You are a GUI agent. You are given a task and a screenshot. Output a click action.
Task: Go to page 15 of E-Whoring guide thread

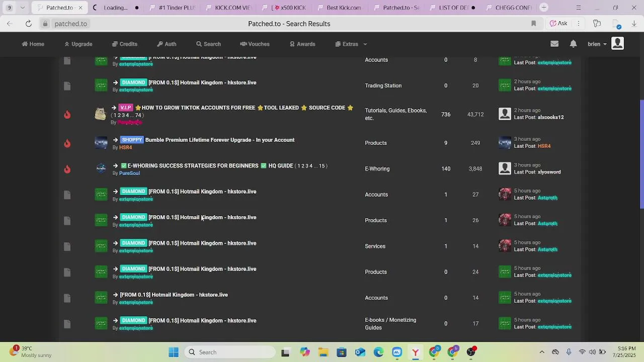pyautogui.click(x=322, y=166)
